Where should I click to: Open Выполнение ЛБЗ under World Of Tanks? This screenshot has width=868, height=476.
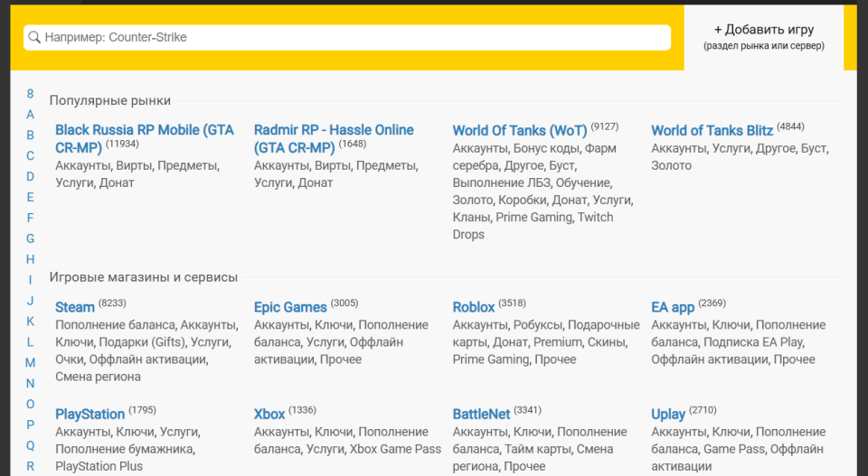coord(502,182)
